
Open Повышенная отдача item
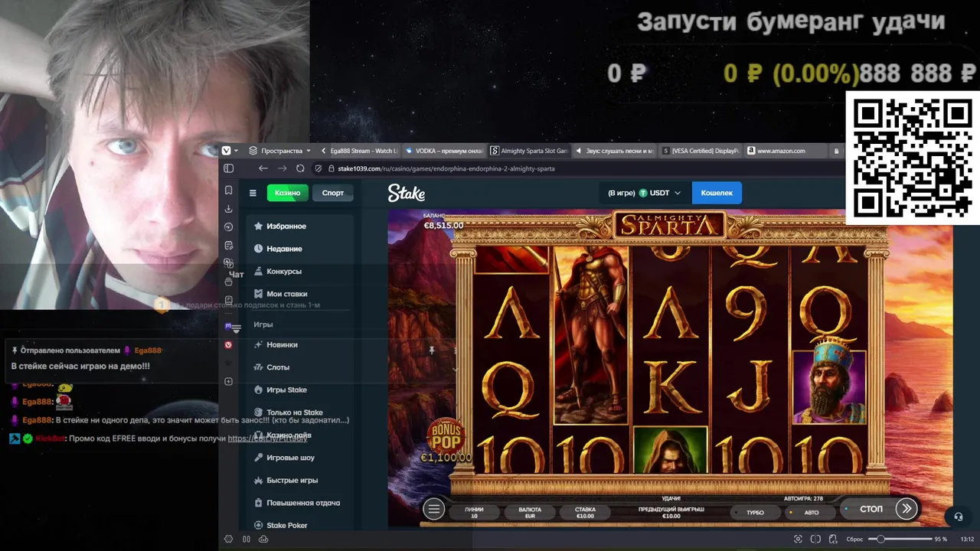click(300, 503)
